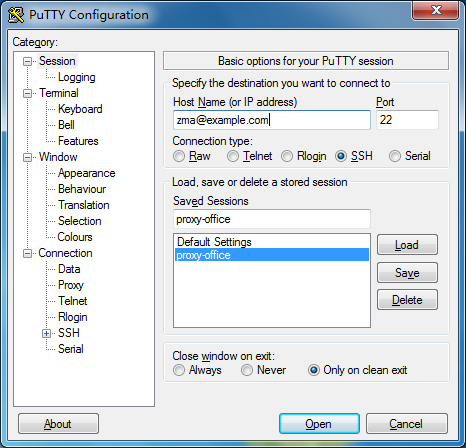Collapse the Connection tree node
The image size is (466, 448).
click(x=27, y=253)
